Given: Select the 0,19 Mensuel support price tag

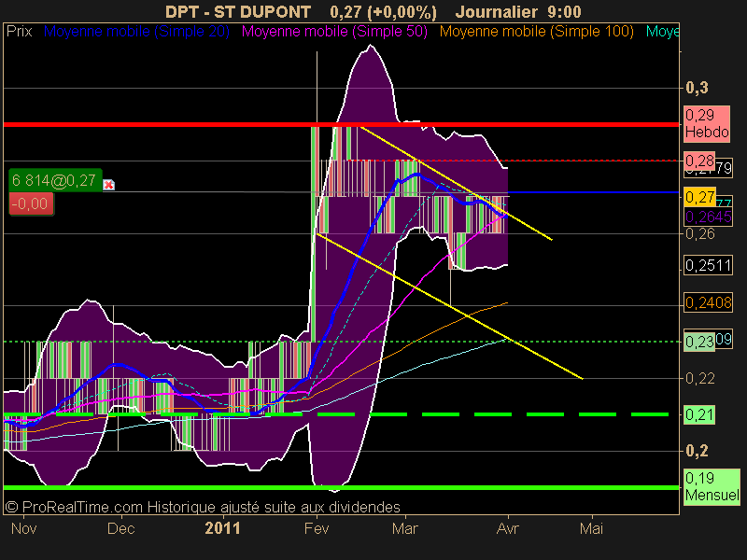Looking at the screenshot, I should pyautogui.click(x=712, y=486).
